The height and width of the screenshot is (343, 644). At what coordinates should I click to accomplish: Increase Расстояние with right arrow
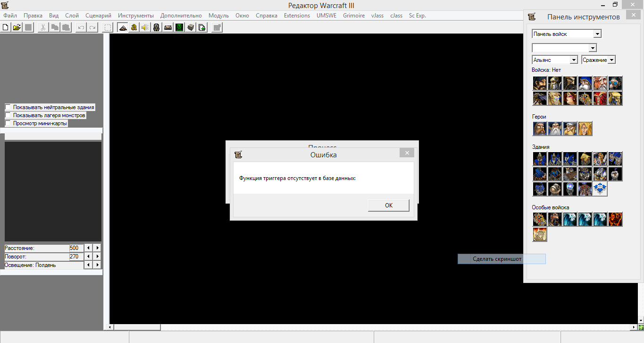coord(97,248)
